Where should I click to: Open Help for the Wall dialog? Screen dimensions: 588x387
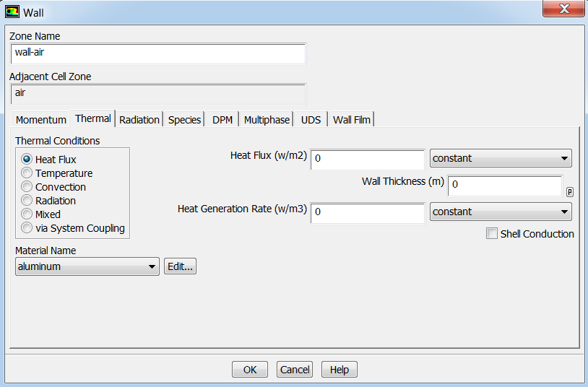[340, 370]
